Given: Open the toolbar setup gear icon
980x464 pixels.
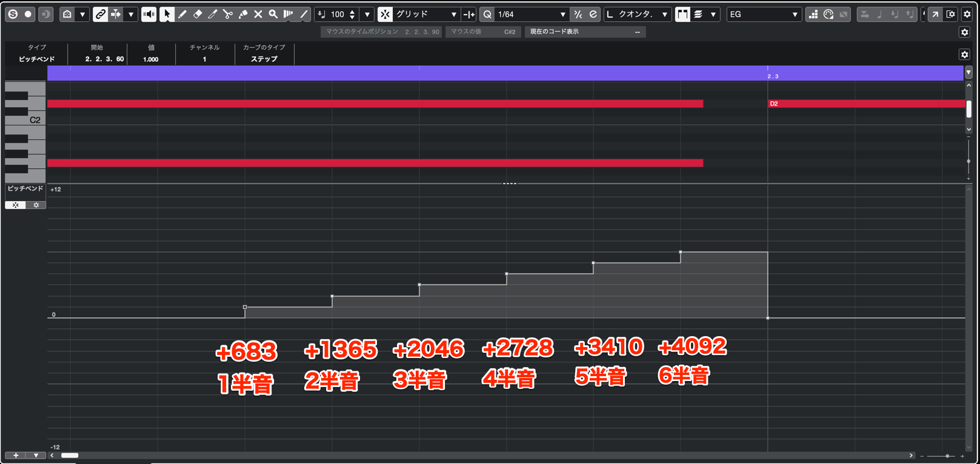Looking at the screenshot, I should [x=967, y=14].
